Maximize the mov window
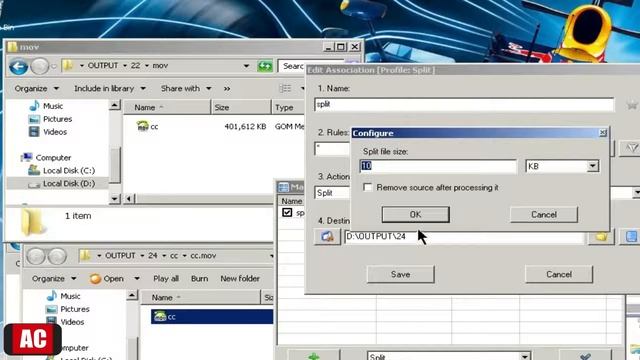This screenshot has width=640, height=360. click(341, 47)
